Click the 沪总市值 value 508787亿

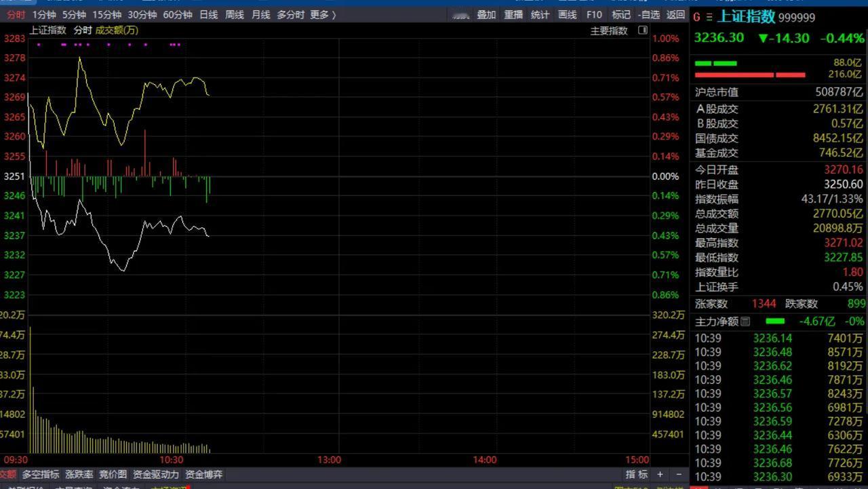tap(839, 92)
